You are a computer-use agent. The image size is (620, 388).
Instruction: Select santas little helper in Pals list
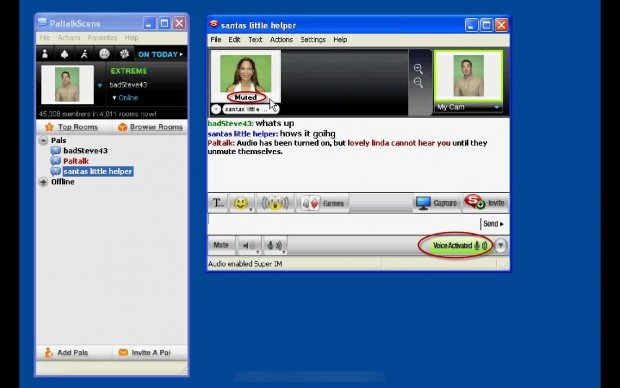(97, 171)
